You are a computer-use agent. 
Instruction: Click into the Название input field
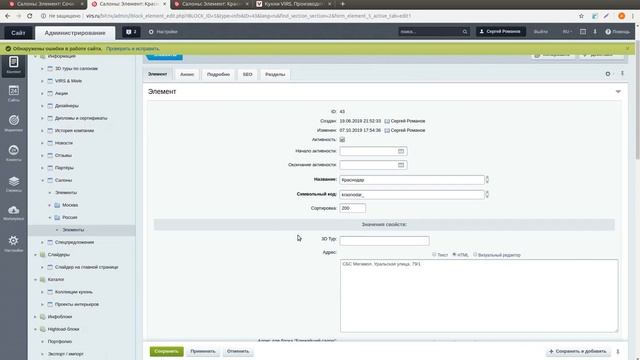click(x=412, y=180)
